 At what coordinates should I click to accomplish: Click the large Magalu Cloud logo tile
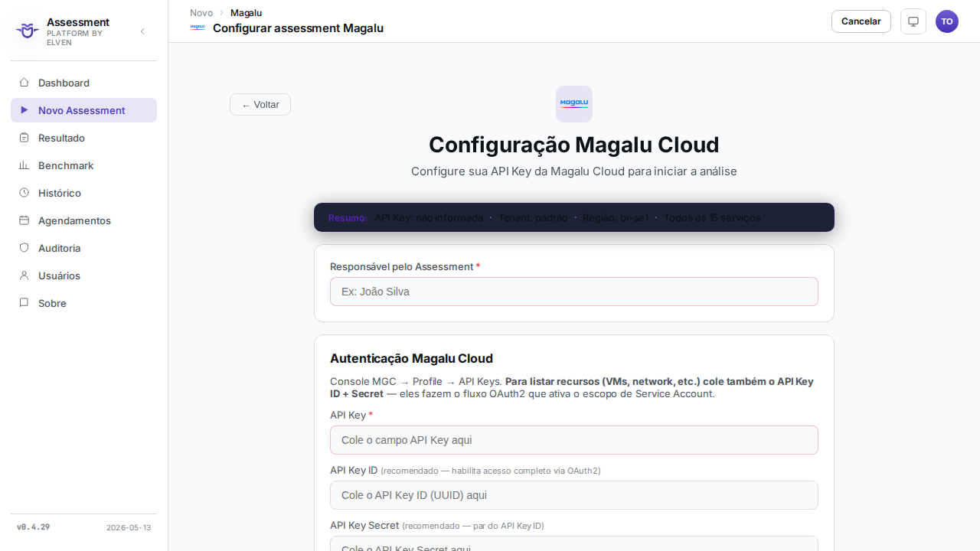click(x=574, y=104)
